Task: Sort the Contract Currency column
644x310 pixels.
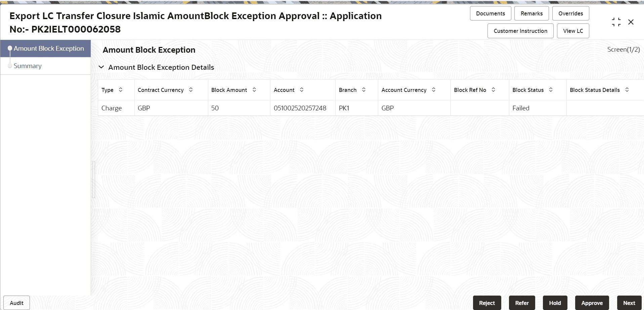Action: [191, 90]
